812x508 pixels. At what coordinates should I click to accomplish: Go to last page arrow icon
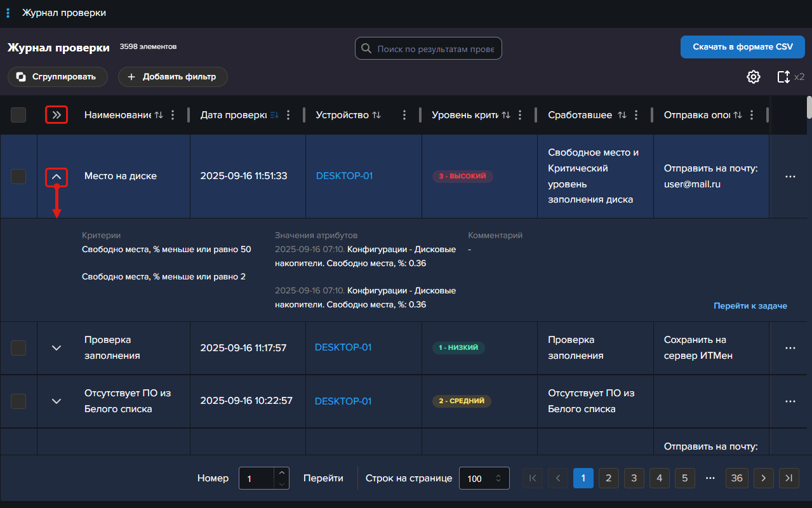pyautogui.click(x=789, y=478)
